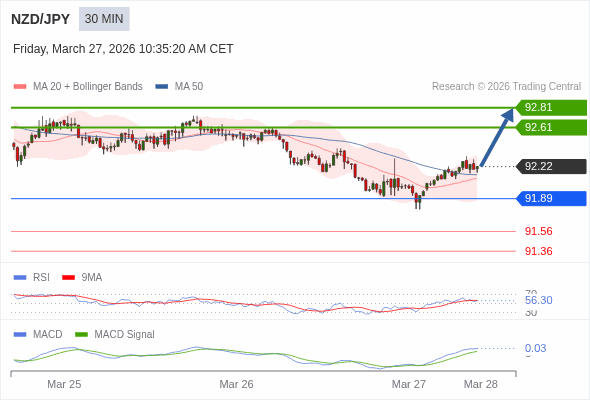Viewport: 590px width, 400px height.
Task: Click the MACD Signal color swatch
Action: coord(81,335)
